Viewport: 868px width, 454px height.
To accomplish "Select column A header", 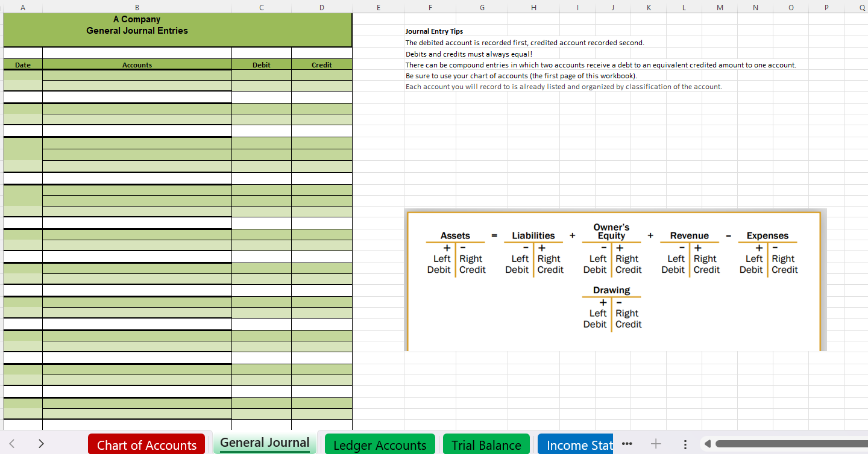I will [22, 8].
